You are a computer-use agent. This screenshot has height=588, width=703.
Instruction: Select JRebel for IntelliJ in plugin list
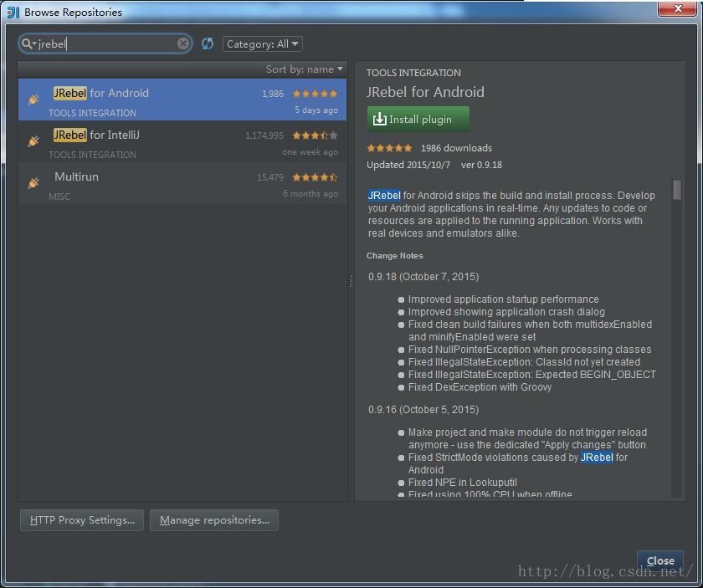182,141
